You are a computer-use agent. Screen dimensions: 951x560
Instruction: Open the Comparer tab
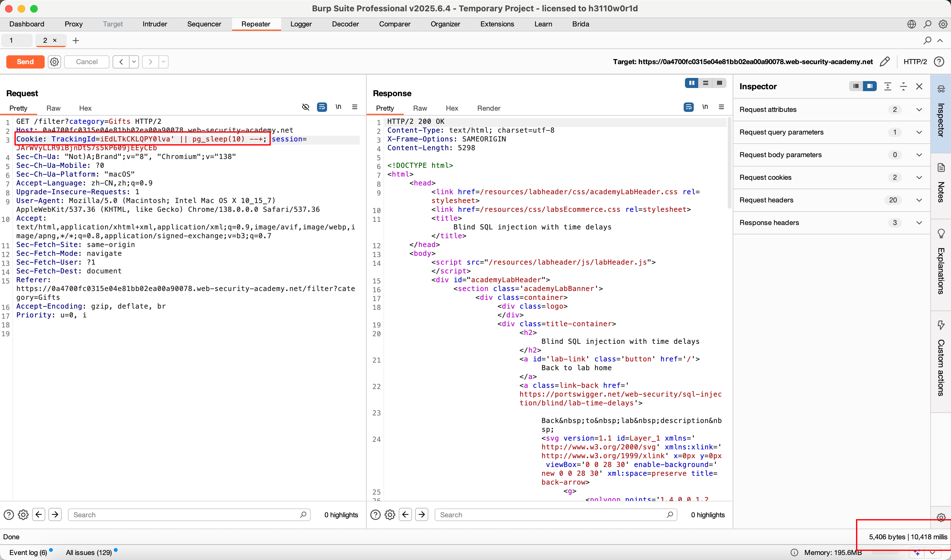pos(395,24)
